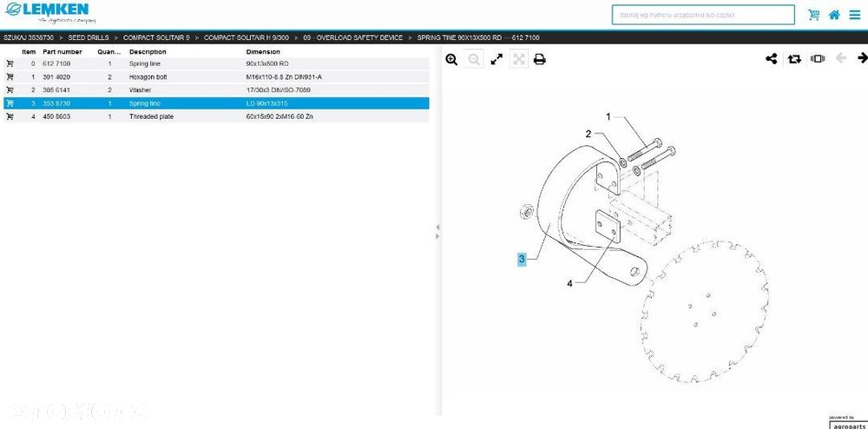This screenshot has height=429, width=868.
Task: Open the hamburger menu
Action: (x=855, y=15)
